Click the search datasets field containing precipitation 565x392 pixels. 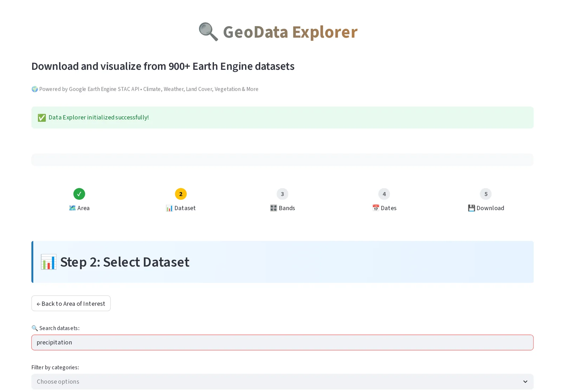coord(282,343)
